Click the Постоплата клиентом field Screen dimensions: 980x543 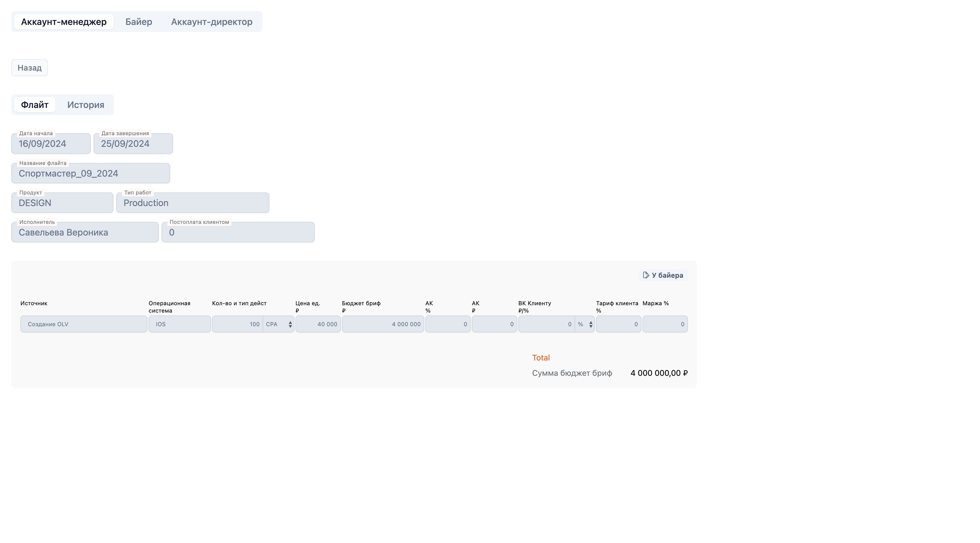pos(238,232)
